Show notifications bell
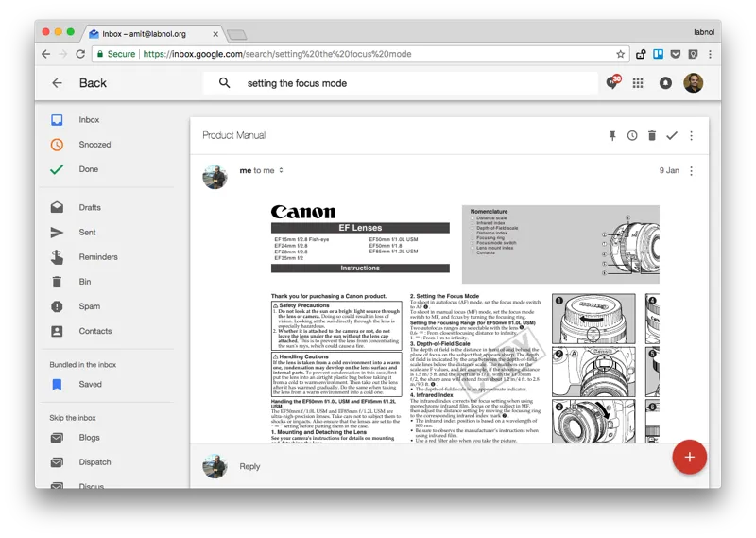Image resolution: width=756 pixels, height=538 pixels. tap(665, 83)
